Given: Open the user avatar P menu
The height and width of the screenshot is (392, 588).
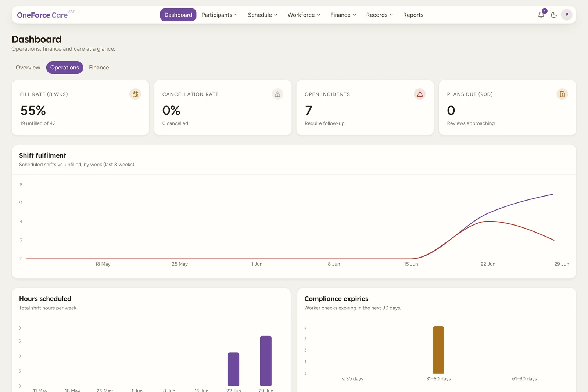Looking at the screenshot, I should pos(567,15).
